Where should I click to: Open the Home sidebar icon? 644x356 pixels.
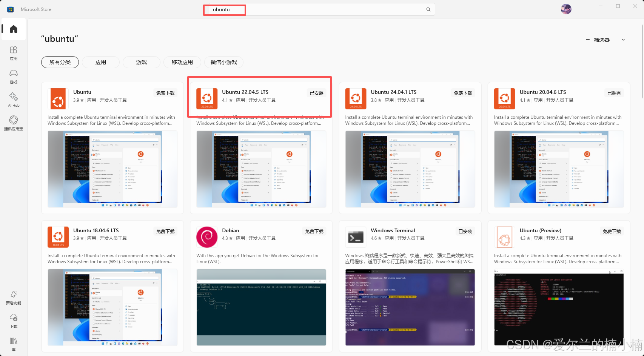14,29
